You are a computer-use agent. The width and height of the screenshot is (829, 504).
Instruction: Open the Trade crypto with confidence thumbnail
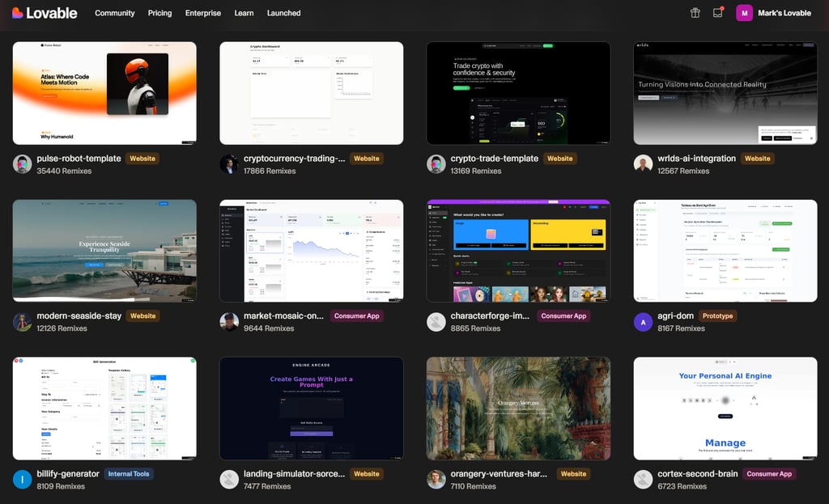click(519, 93)
